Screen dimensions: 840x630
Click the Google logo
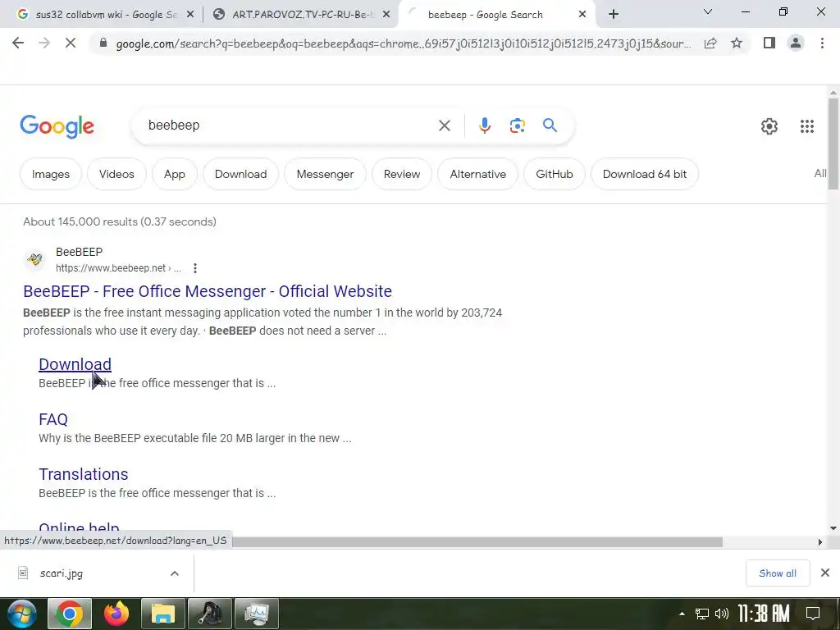tap(57, 126)
